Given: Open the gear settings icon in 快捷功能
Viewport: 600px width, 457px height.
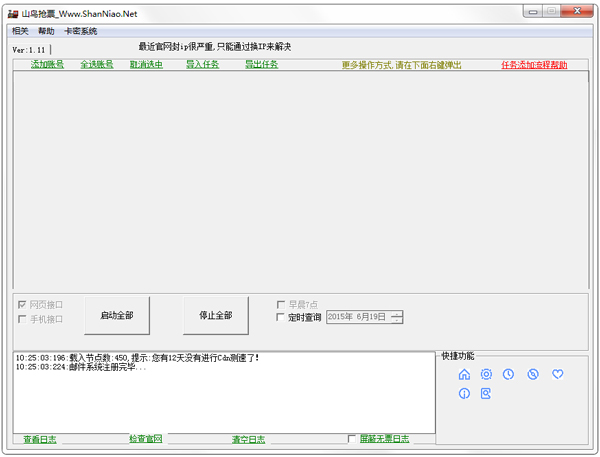Looking at the screenshot, I should (486, 374).
